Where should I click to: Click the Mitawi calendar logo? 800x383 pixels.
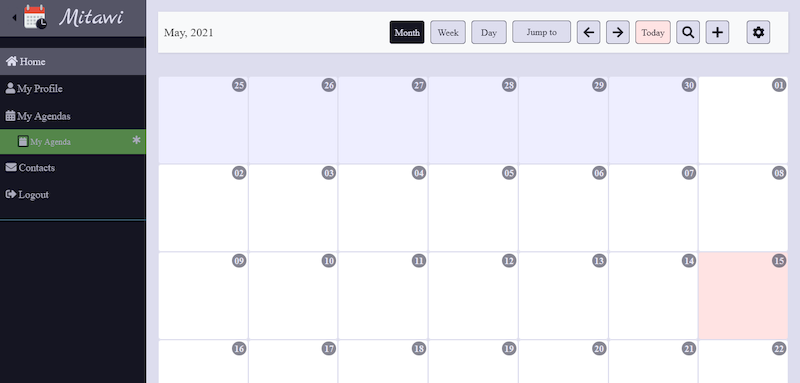35,17
